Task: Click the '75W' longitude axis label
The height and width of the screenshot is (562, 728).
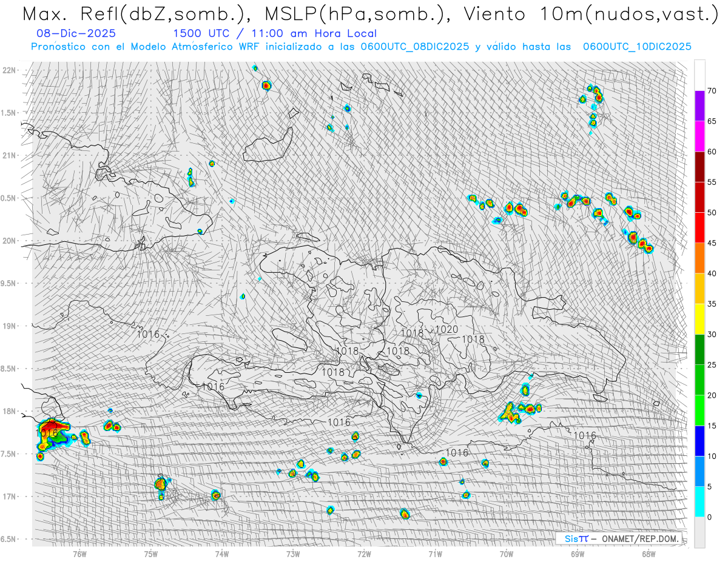Action: 150,553
